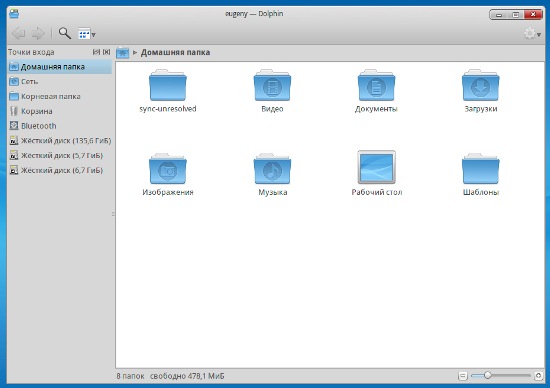Viewport: 550px width, 388px height.
Task: Click the sync-unresolved folder name
Action: coord(168,109)
